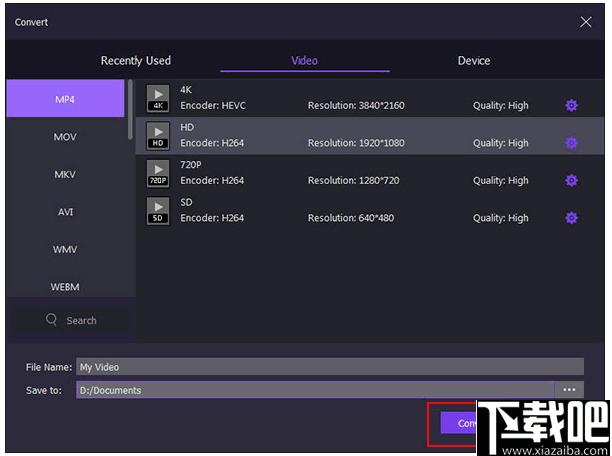
Task: Click the format list scrollbar
Action: pos(130,109)
